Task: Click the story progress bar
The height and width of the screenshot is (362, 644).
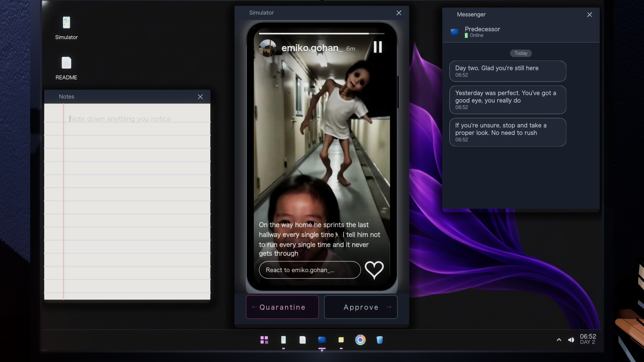Action: click(321, 34)
